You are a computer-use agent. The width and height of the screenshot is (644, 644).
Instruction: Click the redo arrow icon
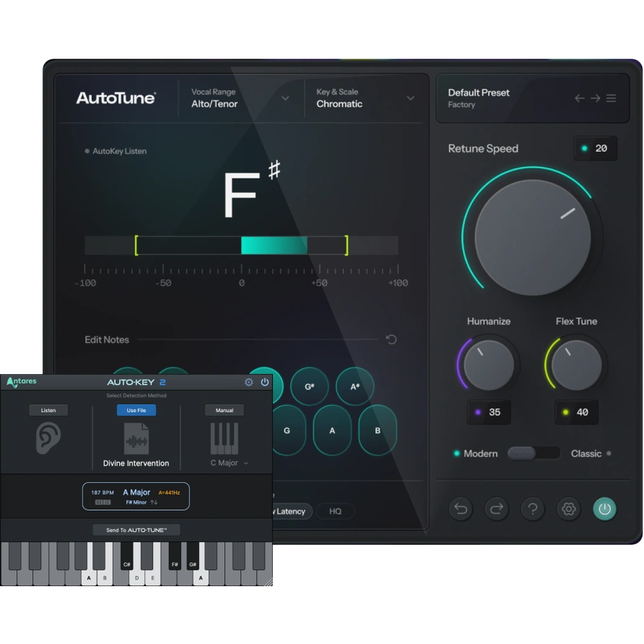[497, 509]
